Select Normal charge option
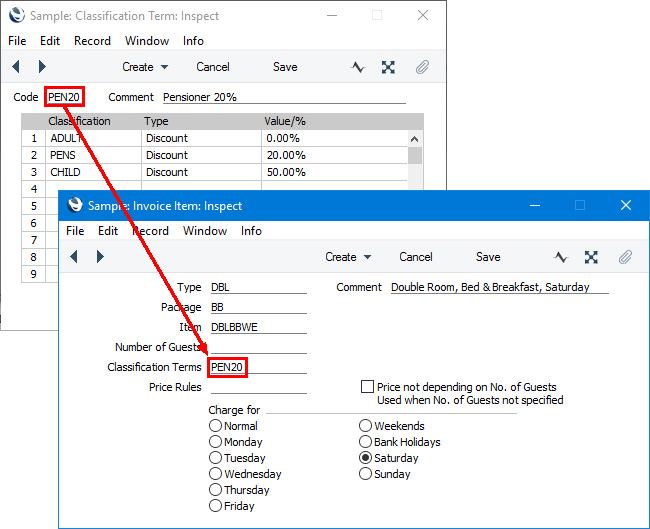 click(x=215, y=425)
